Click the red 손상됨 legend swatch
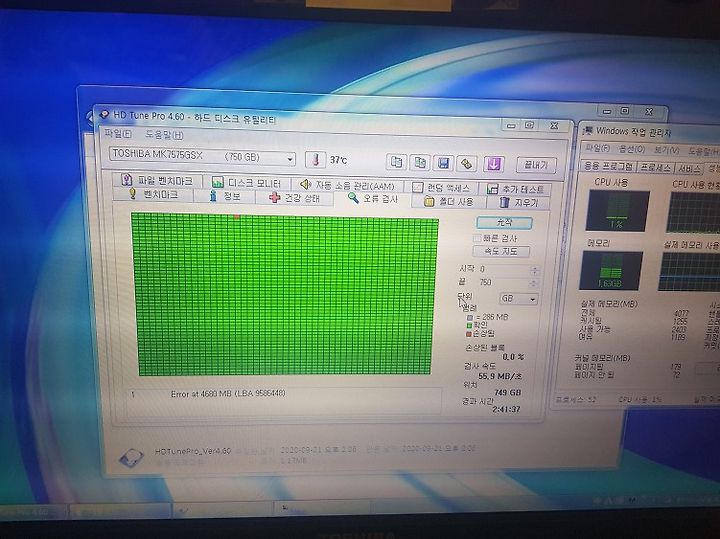 (469, 334)
